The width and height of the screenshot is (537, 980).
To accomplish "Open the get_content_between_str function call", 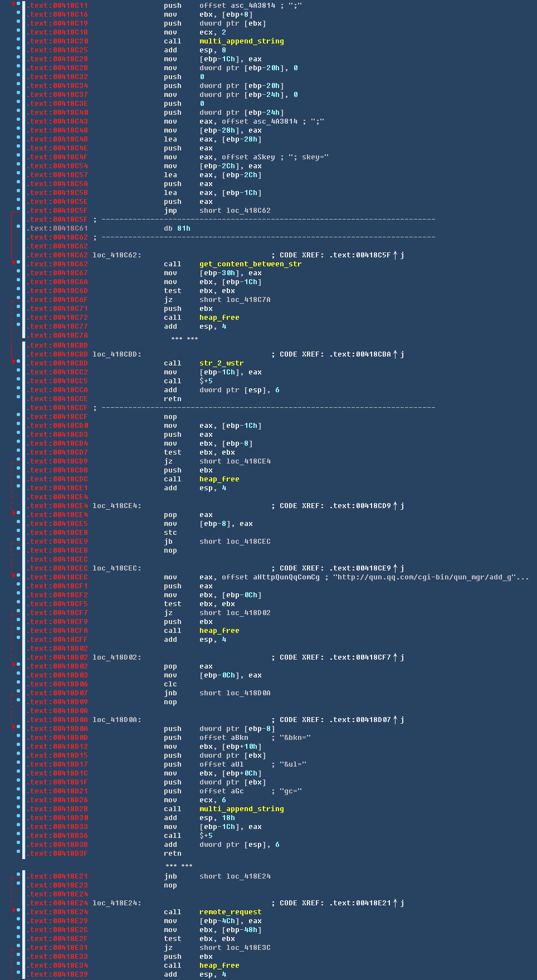I will tap(250, 264).
